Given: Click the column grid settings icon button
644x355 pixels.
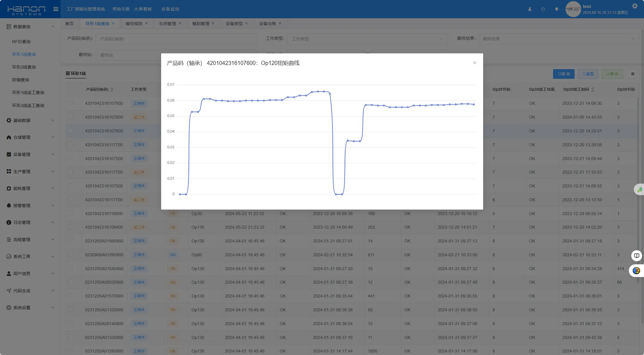Looking at the screenshot, I should [x=633, y=74].
